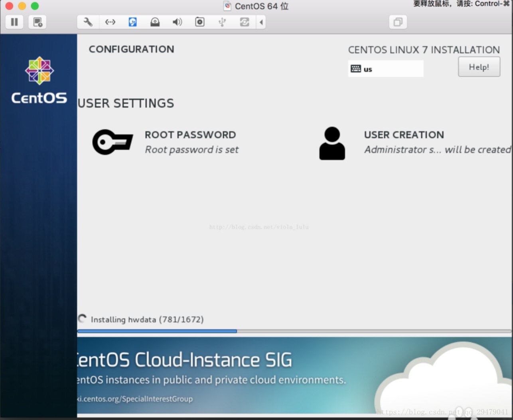Screen dimensions: 513x420
Task: Click the VM document icon in title
Action: (x=227, y=6)
